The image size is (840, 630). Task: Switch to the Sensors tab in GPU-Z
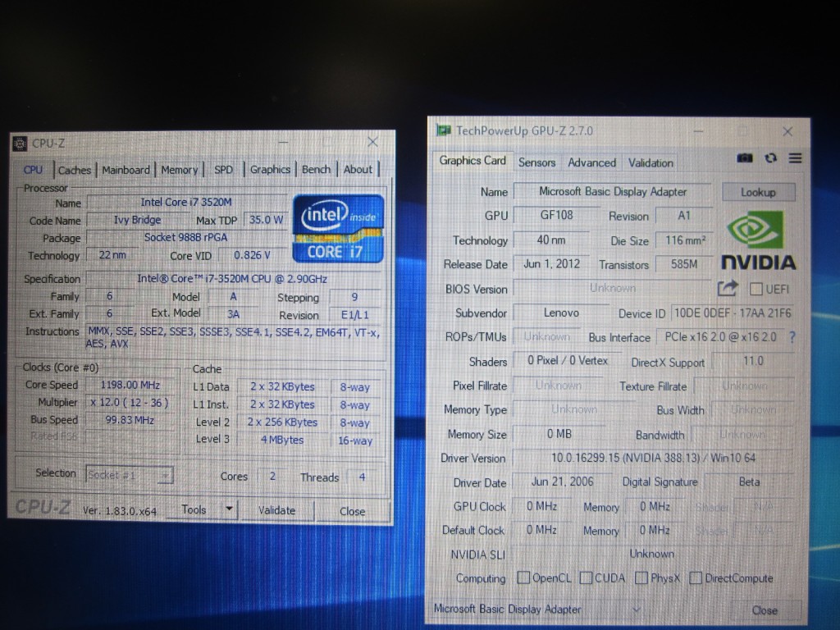pyautogui.click(x=536, y=162)
